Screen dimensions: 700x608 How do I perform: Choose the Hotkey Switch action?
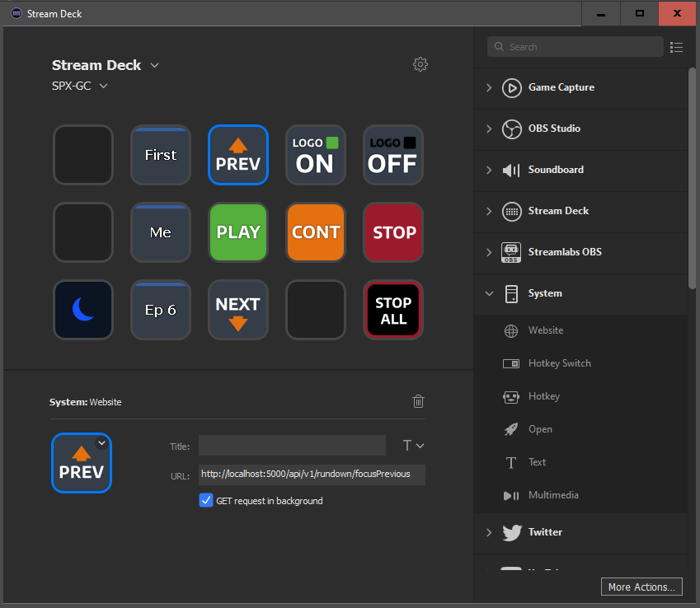(559, 363)
